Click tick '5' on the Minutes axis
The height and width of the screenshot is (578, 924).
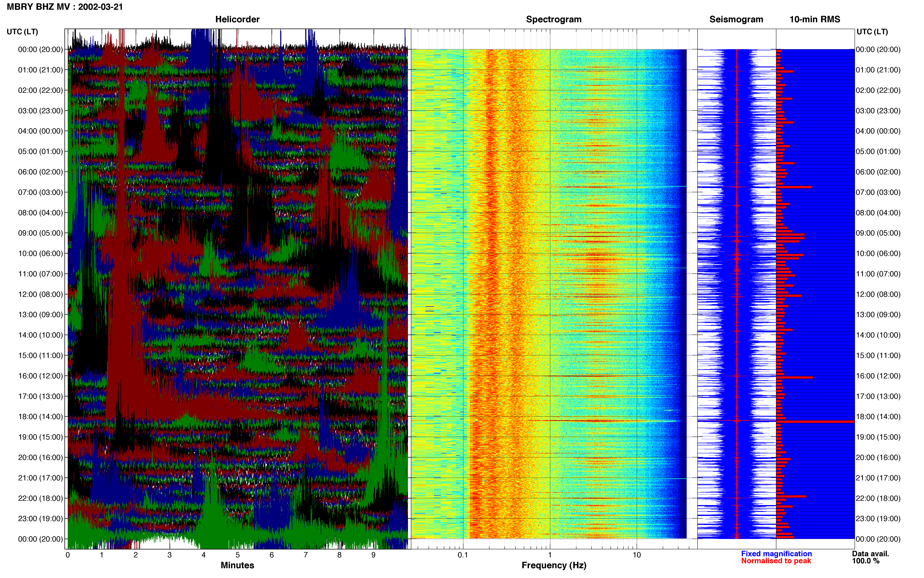coord(238,555)
